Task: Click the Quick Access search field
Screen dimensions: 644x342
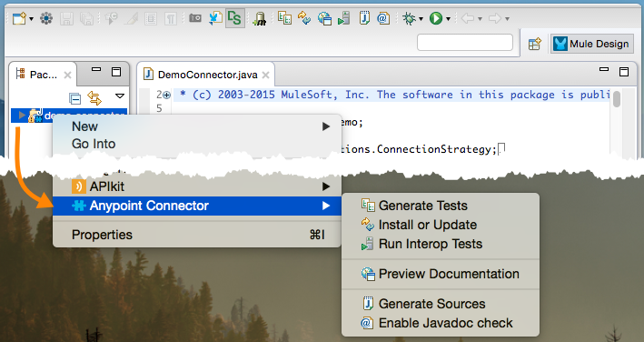Action: click(465, 43)
